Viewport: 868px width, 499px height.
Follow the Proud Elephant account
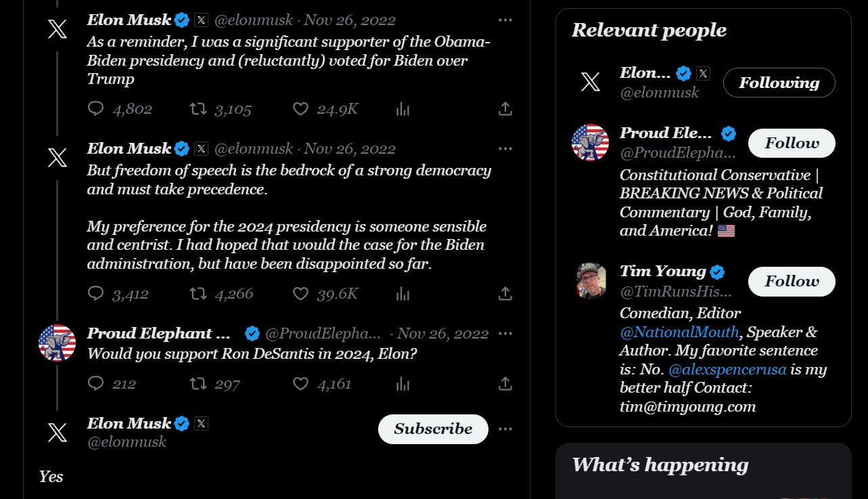[791, 143]
